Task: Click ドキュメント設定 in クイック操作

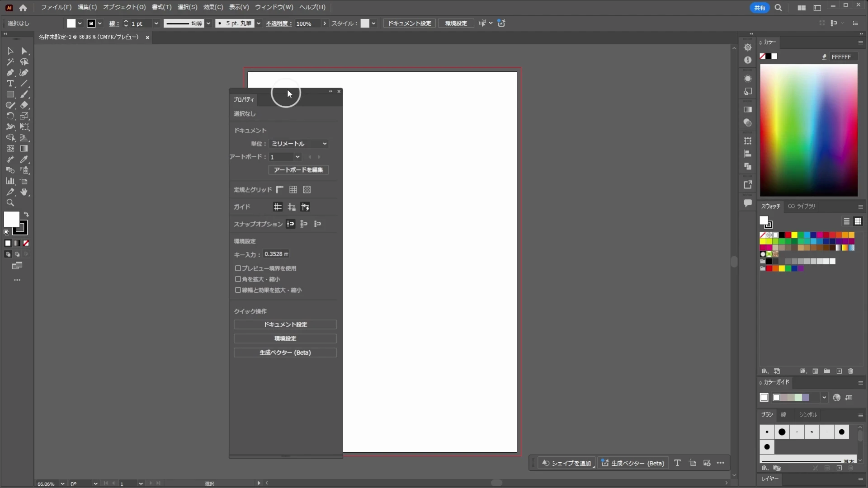Action: (285, 324)
